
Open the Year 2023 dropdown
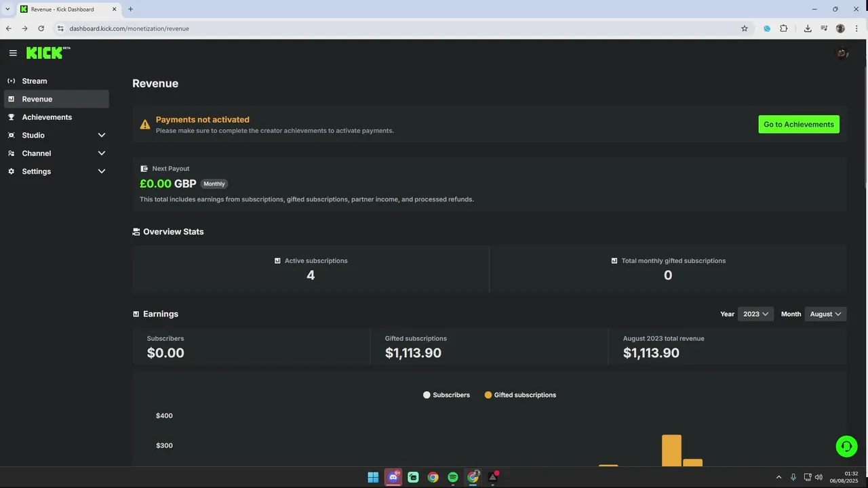coord(755,314)
